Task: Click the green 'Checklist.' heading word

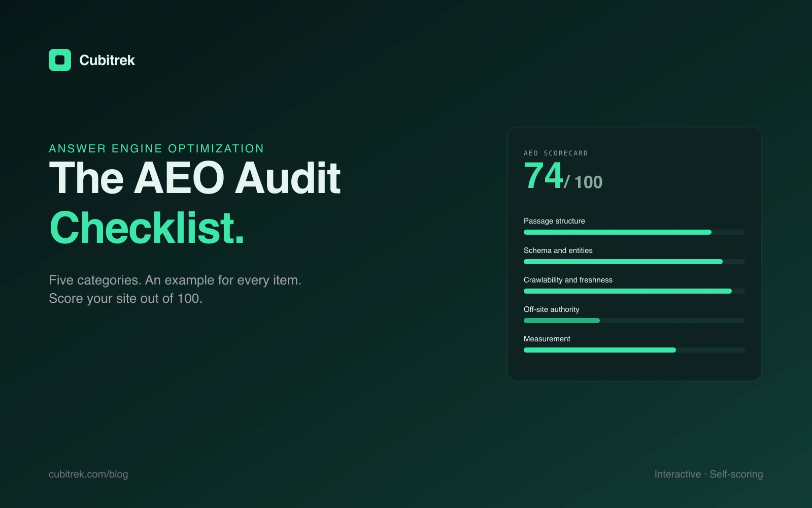Action: tap(147, 228)
